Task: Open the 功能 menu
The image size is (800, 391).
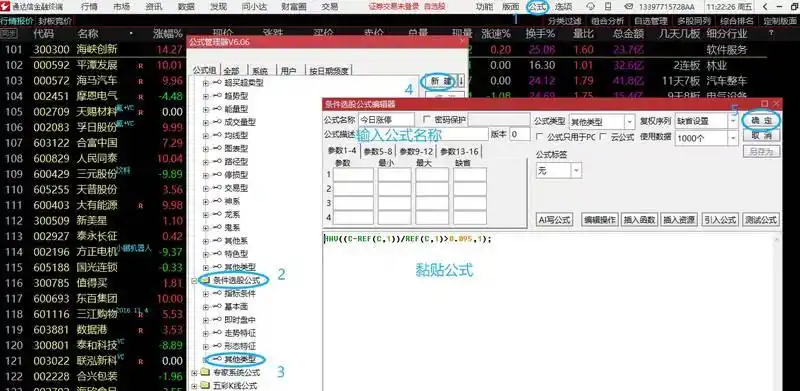Action: (484, 7)
